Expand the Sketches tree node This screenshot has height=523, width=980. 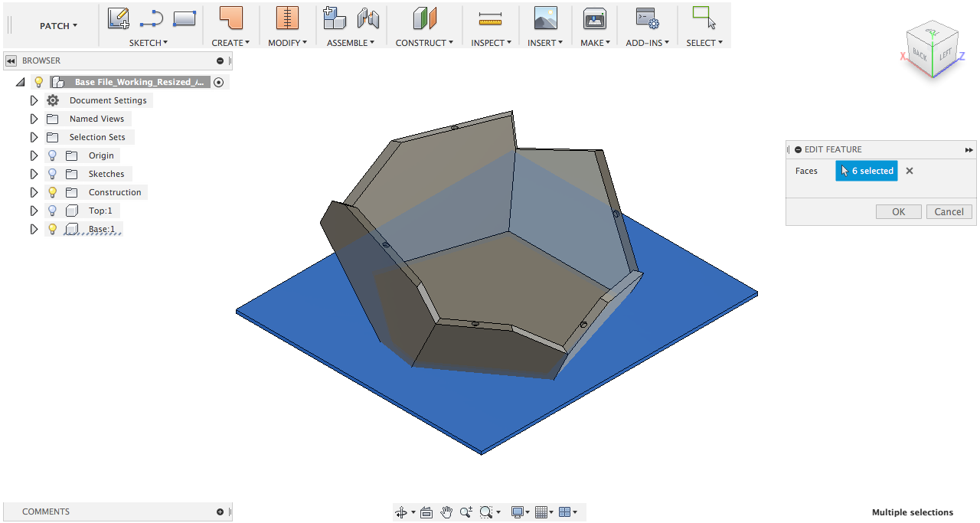(34, 174)
